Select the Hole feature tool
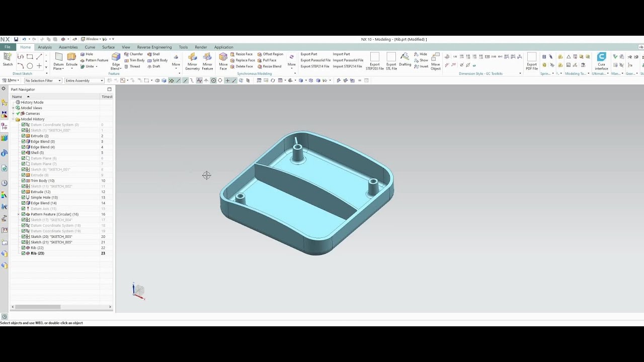Image resolution: width=644 pixels, height=362 pixels. click(x=87, y=54)
